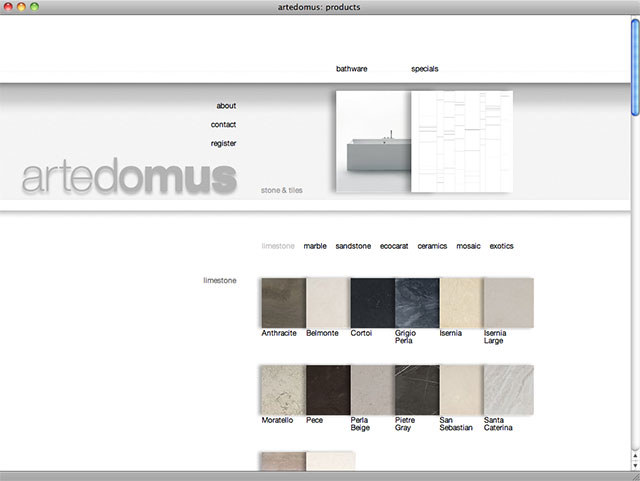Screen dimensions: 640x481
Task: Click the yellow minimize window button
Action: click(21, 7)
